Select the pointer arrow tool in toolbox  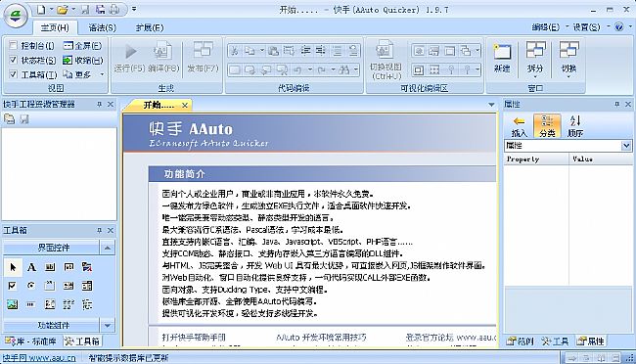click(x=13, y=267)
